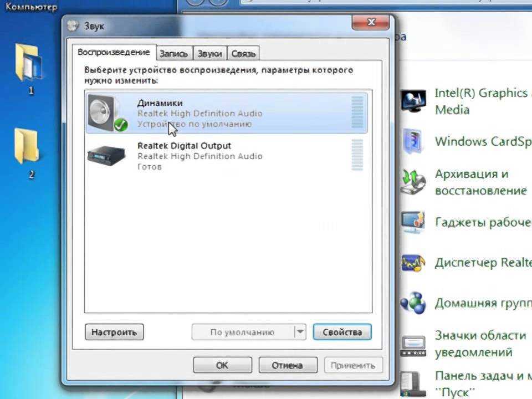
Task: Open the Архивация и восстановление link
Action: [481, 182]
